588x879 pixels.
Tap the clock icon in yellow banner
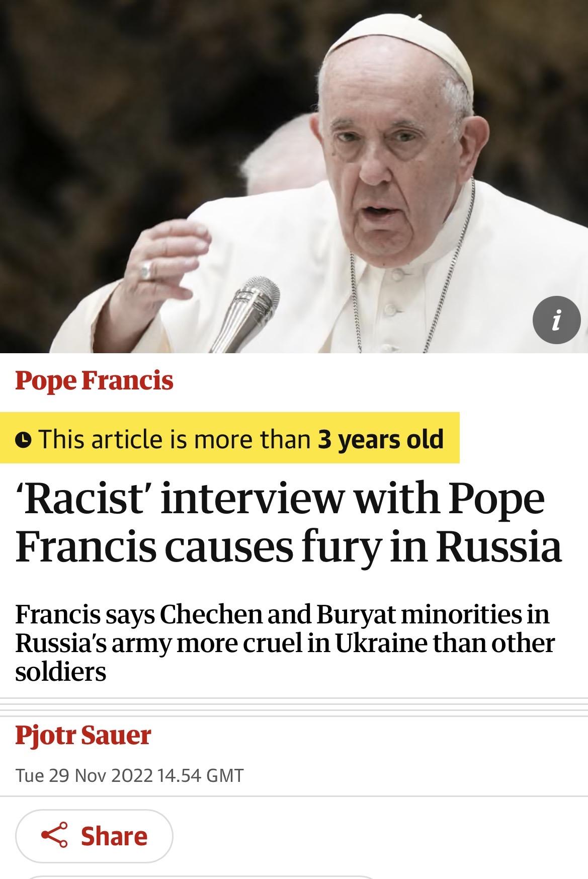click(24, 439)
